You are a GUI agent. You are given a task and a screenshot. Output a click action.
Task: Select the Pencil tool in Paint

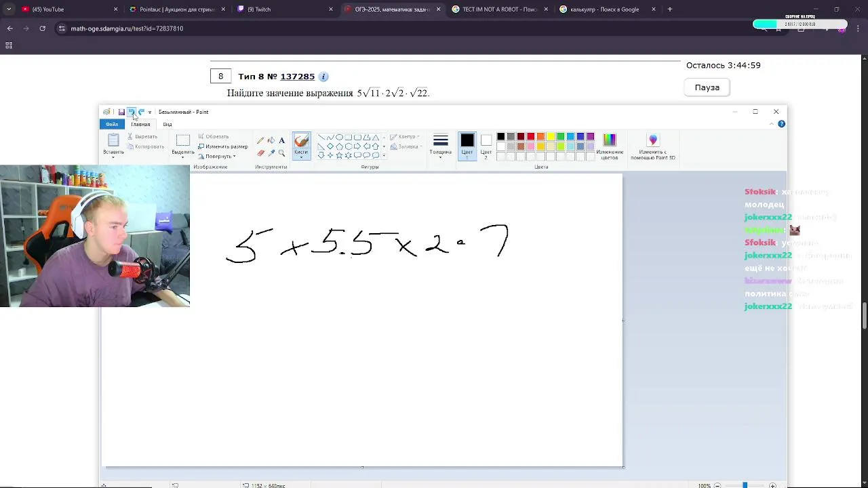[260, 140]
